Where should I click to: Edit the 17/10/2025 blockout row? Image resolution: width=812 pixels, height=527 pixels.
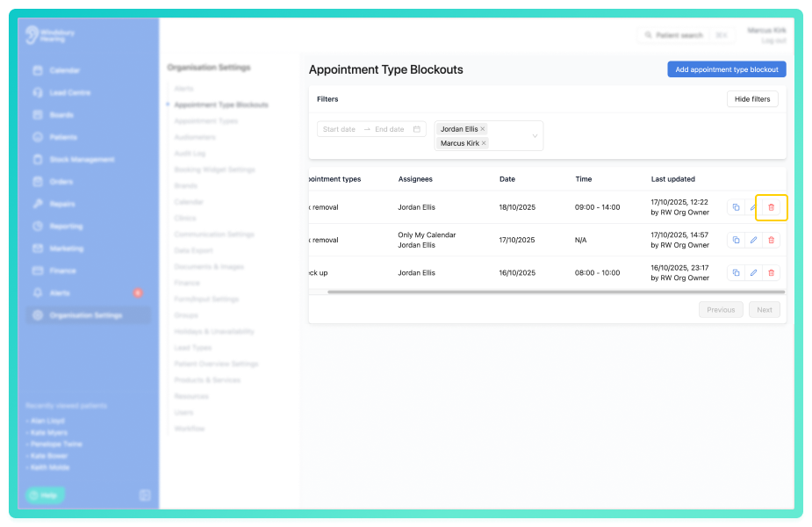(753, 240)
